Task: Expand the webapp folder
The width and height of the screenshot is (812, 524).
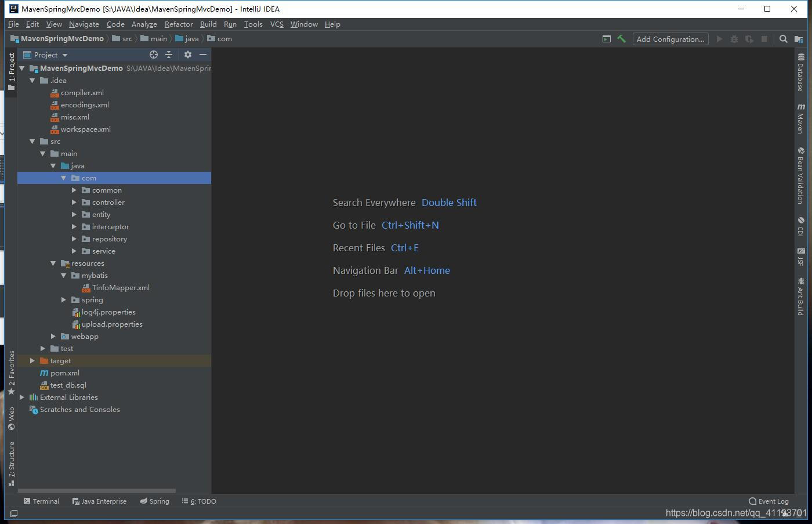Action: pyautogui.click(x=53, y=337)
